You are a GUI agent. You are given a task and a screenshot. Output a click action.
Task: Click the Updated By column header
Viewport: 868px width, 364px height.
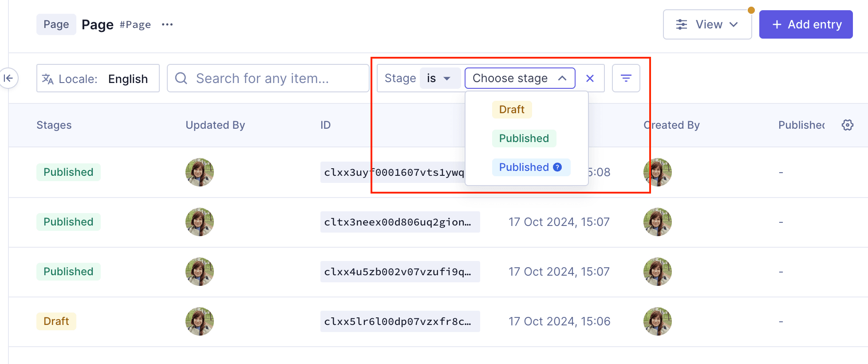(215, 125)
